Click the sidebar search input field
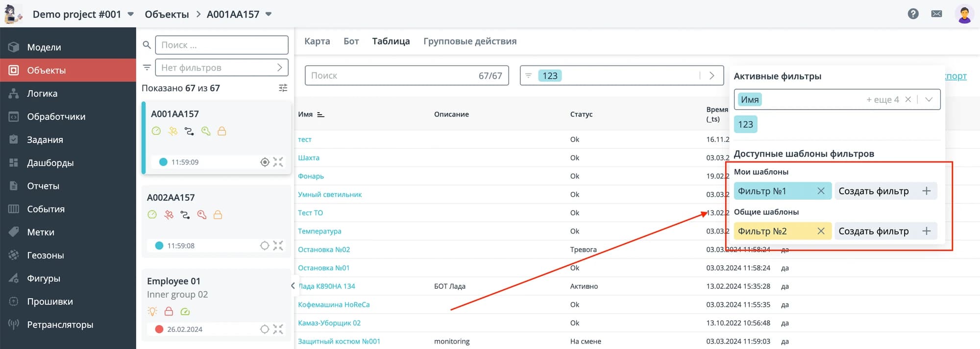This screenshot has height=349, width=980. [x=221, y=45]
